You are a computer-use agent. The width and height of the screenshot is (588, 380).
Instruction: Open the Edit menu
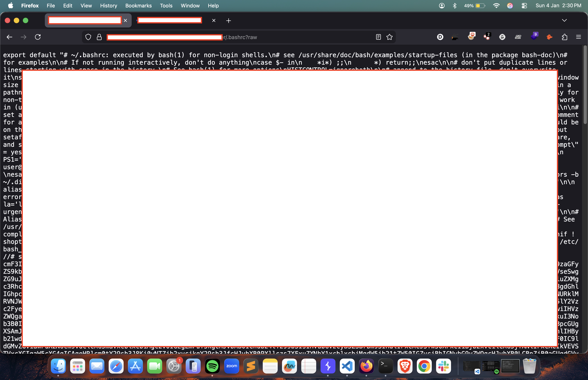(x=68, y=6)
